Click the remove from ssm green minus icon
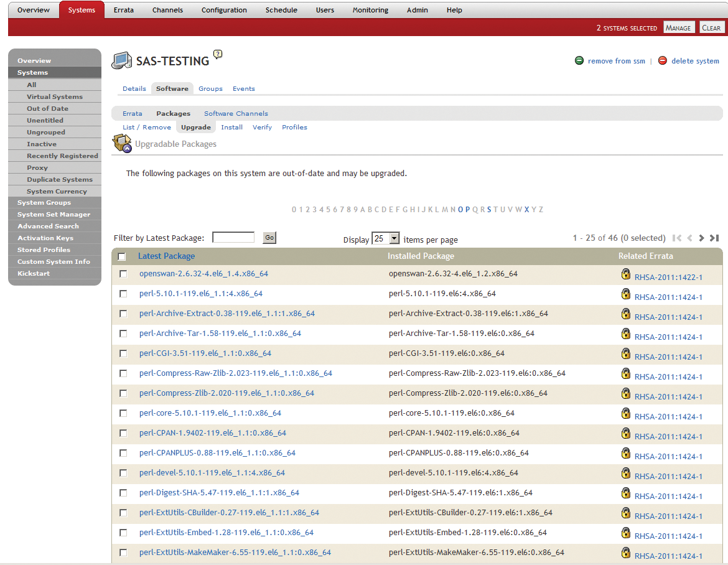The image size is (728, 565). click(579, 61)
